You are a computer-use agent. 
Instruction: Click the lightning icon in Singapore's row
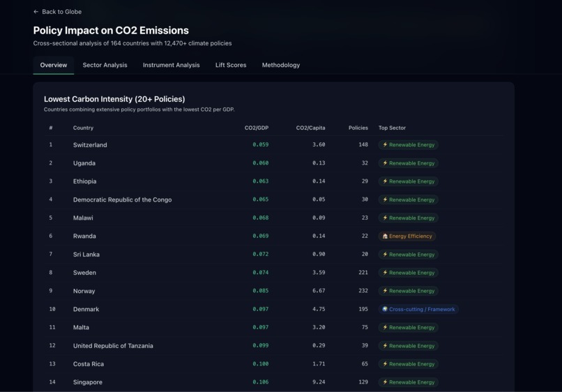click(x=385, y=382)
